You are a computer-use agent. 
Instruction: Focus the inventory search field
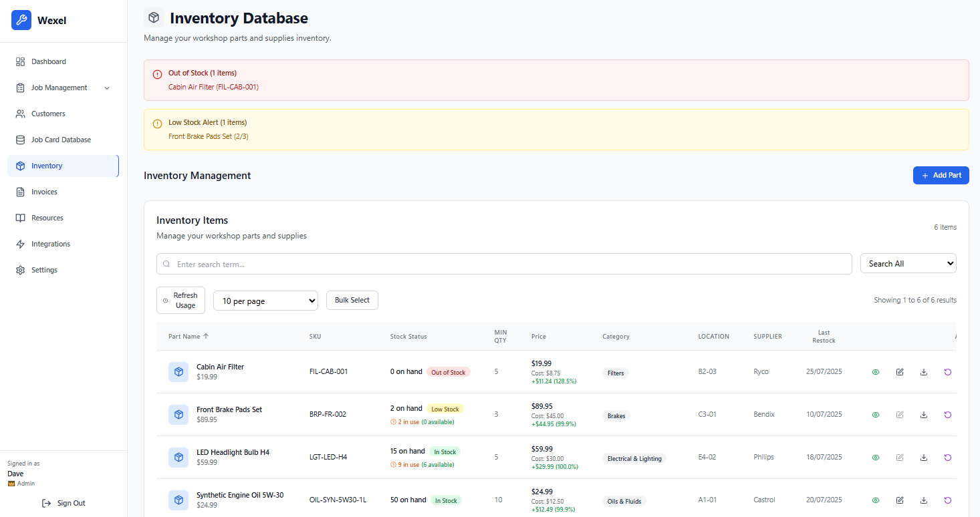point(504,264)
